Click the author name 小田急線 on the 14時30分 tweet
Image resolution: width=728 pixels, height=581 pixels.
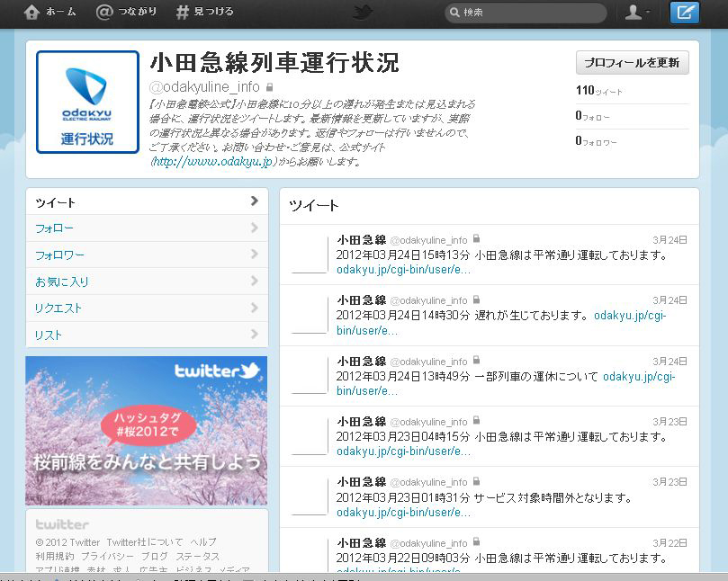click(x=362, y=300)
